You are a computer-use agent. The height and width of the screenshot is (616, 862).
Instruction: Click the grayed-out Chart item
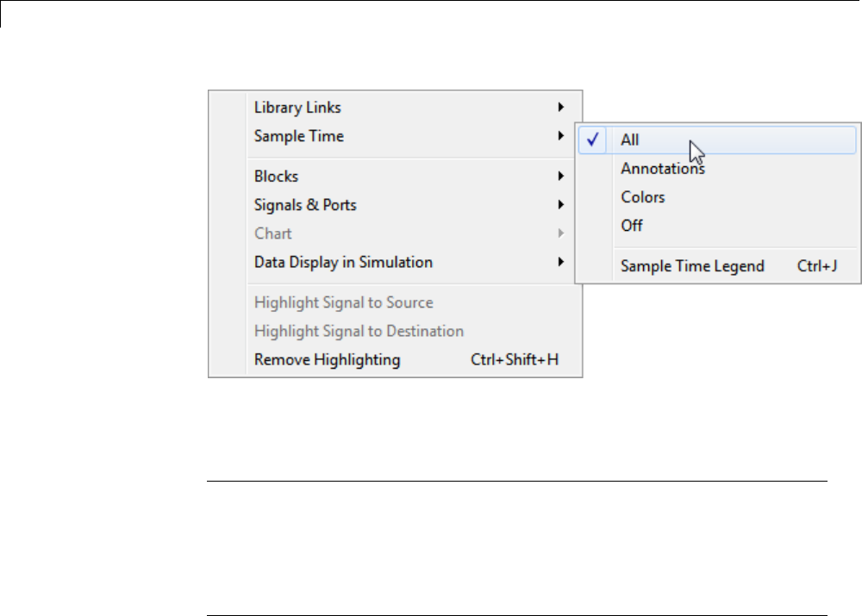[273, 233]
